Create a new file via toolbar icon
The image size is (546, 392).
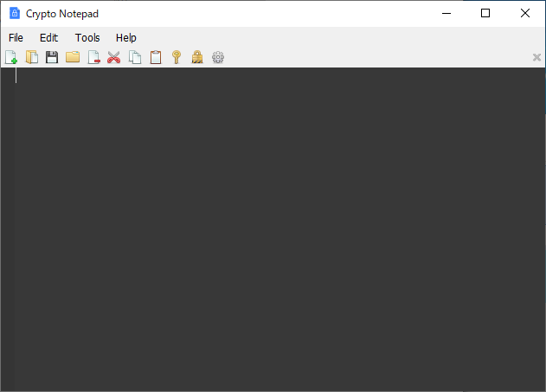point(11,57)
